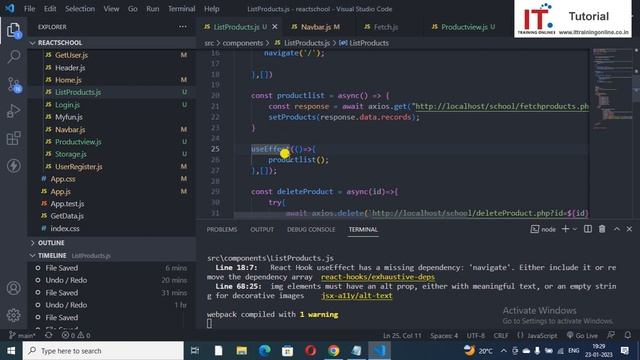Close the terminal panel
The width and height of the screenshot is (640, 360).
[629, 229]
